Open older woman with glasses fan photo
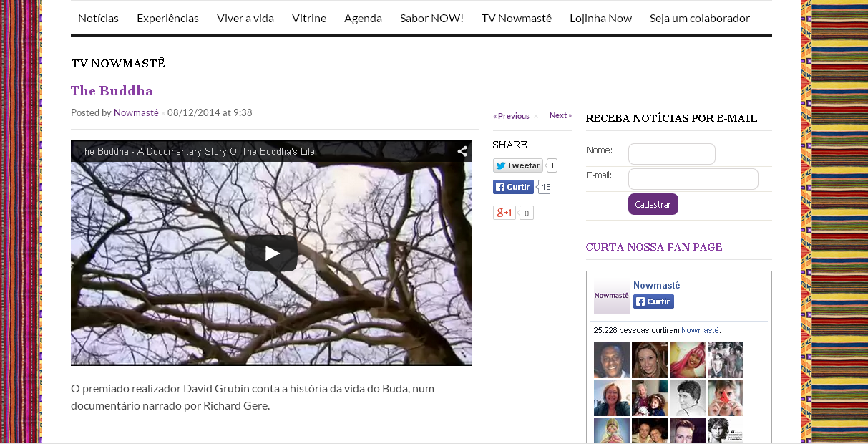The height and width of the screenshot is (444, 868). point(612,398)
